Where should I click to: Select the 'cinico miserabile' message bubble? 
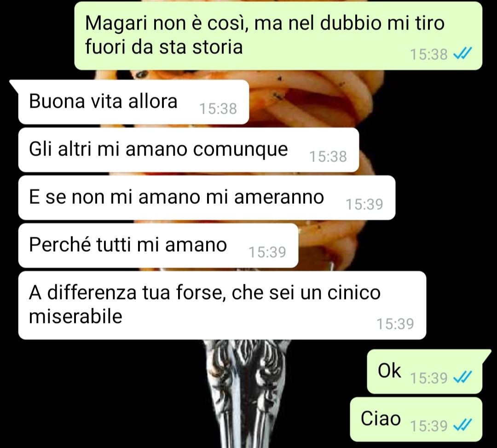222,305
